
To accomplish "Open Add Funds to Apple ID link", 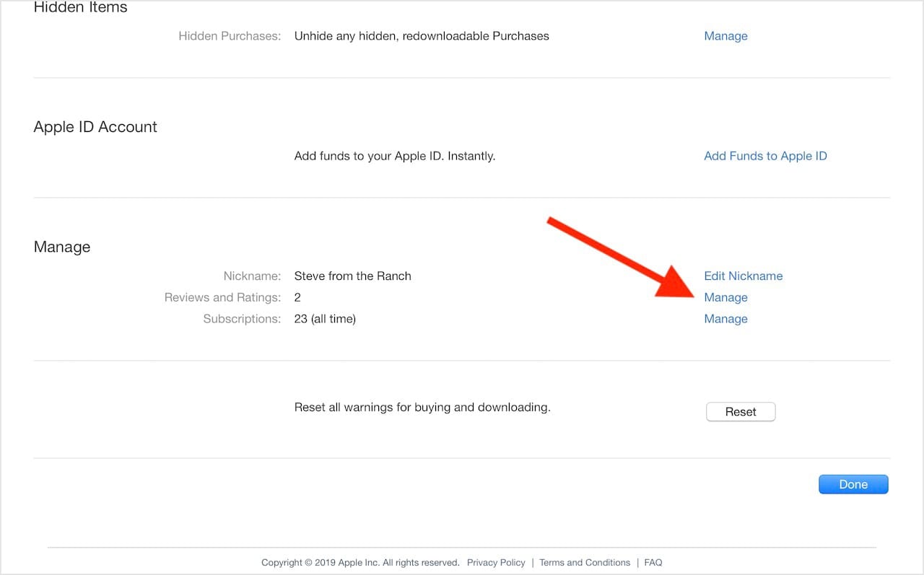I will (765, 156).
